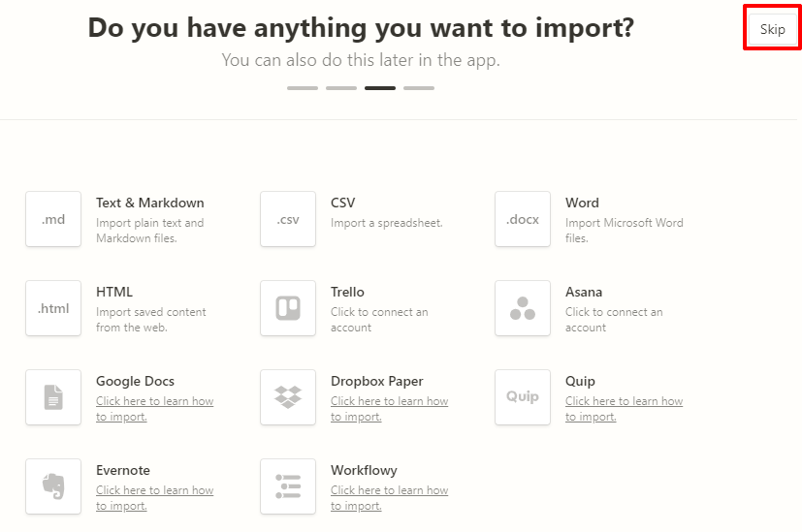Follow the Workflowy learn how to import link
Viewport: 802px width, 532px height.
pyautogui.click(x=389, y=498)
